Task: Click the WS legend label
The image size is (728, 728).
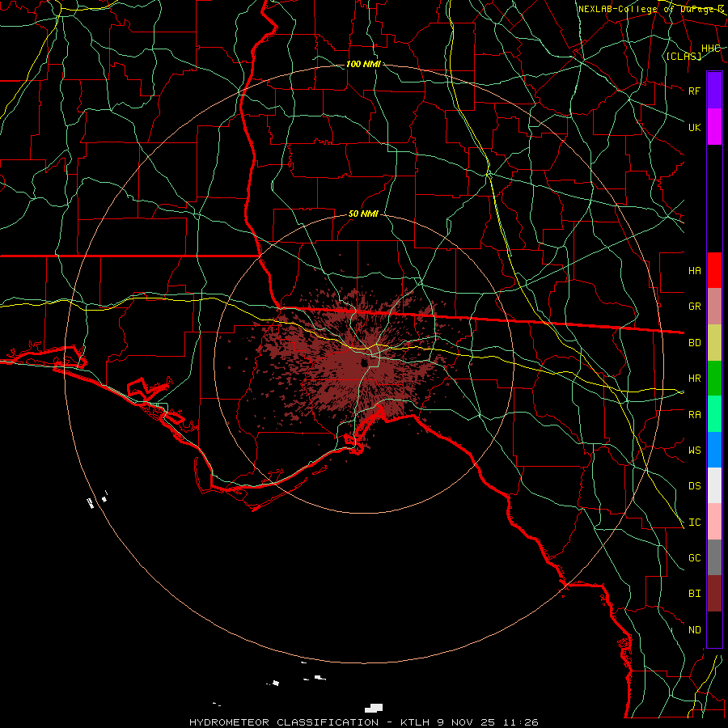Action: 694,450
